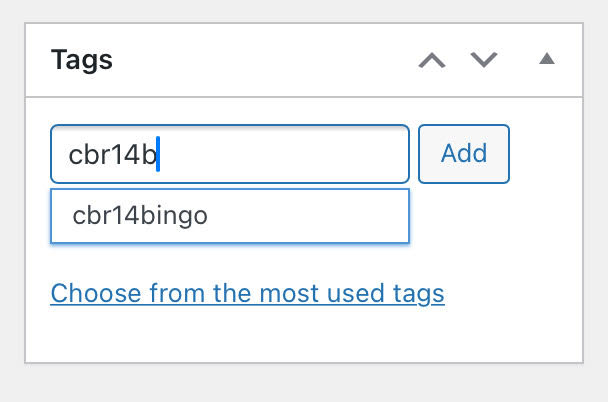Open Choose from the most used tags

pyautogui.click(x=247, y=294)
